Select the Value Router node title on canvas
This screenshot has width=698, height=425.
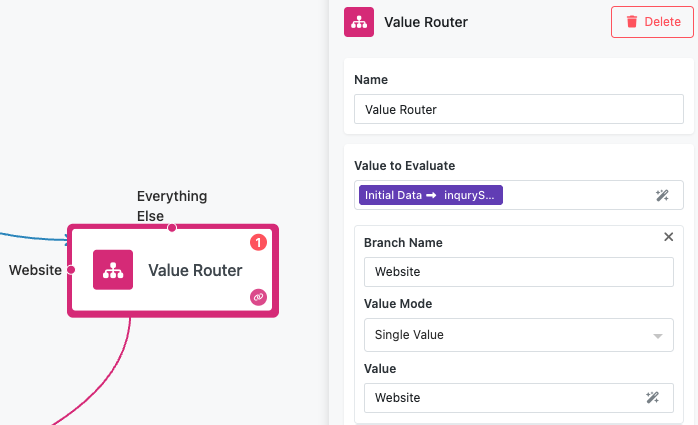pos(195,270)
